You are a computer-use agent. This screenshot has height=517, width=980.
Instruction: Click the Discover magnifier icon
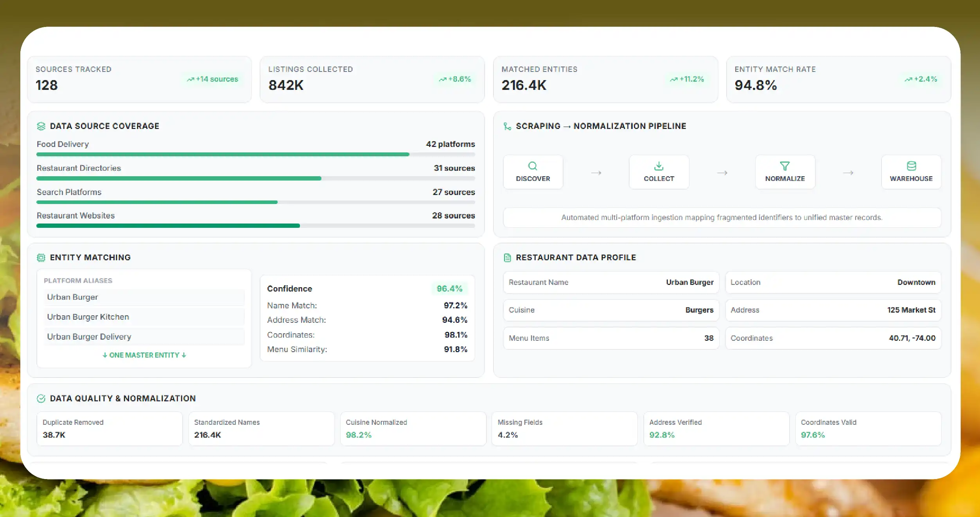(533, 166)
